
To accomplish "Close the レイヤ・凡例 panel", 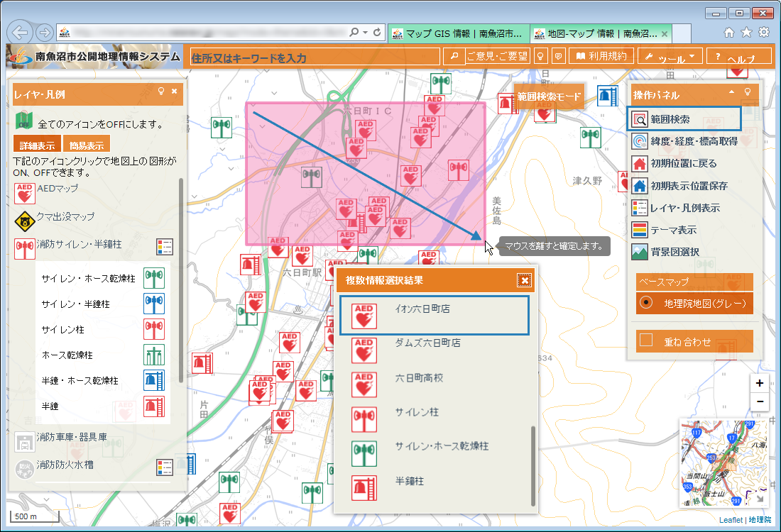I will 175,91.
